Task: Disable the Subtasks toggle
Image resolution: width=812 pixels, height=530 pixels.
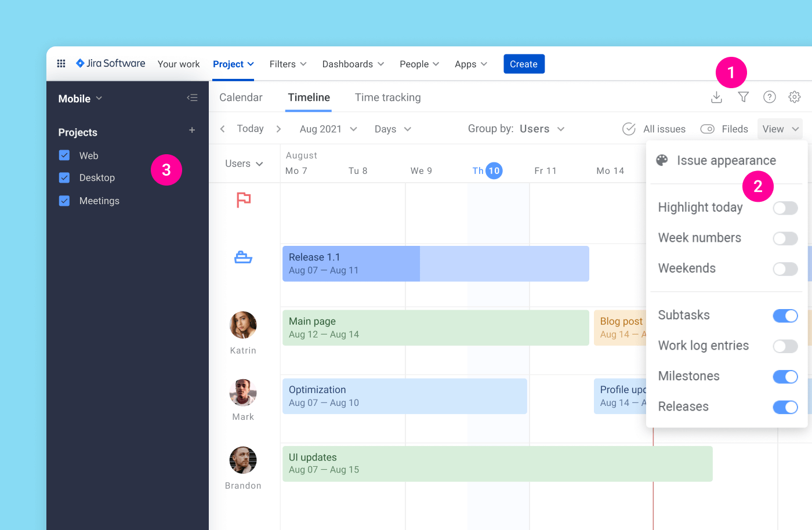Action: click(x=785, y=315)
